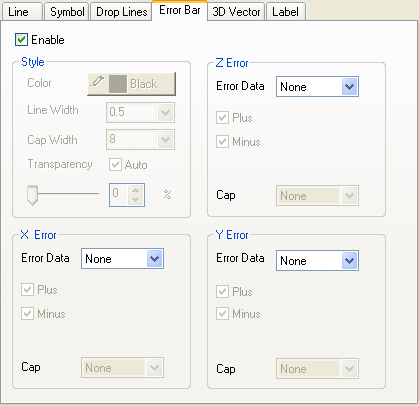Viewport: 419px width, 406px height.
Task: Click the transparency percent up arrow
Action: pyautogui.click(x=136, y=190)
